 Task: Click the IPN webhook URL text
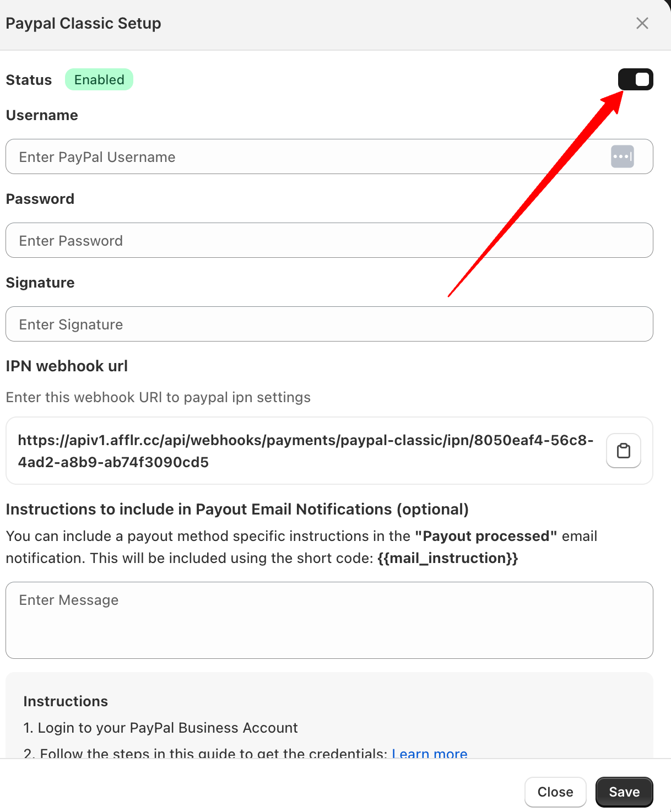(x=305, y=451)
